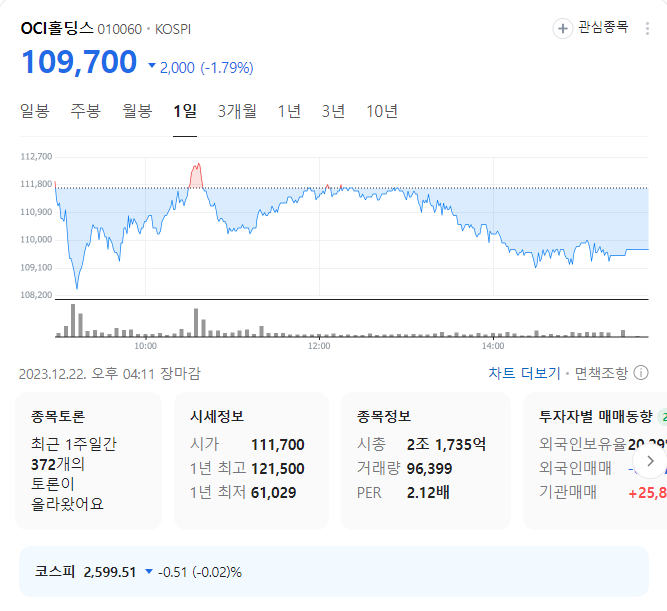Image resolution: width=667 pixels, height=611 pixels.
Task: Click the tallest volume bar near open
Action: point(73,320)
